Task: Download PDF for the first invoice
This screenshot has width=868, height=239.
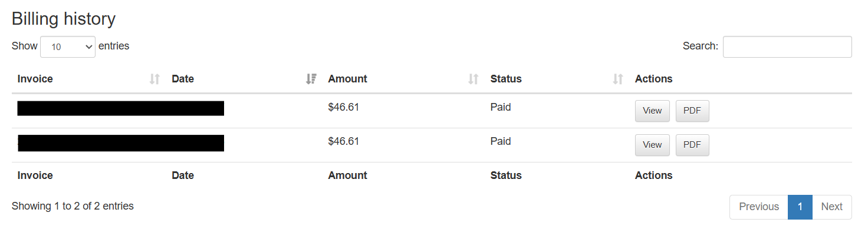Action: pos(692,111)
